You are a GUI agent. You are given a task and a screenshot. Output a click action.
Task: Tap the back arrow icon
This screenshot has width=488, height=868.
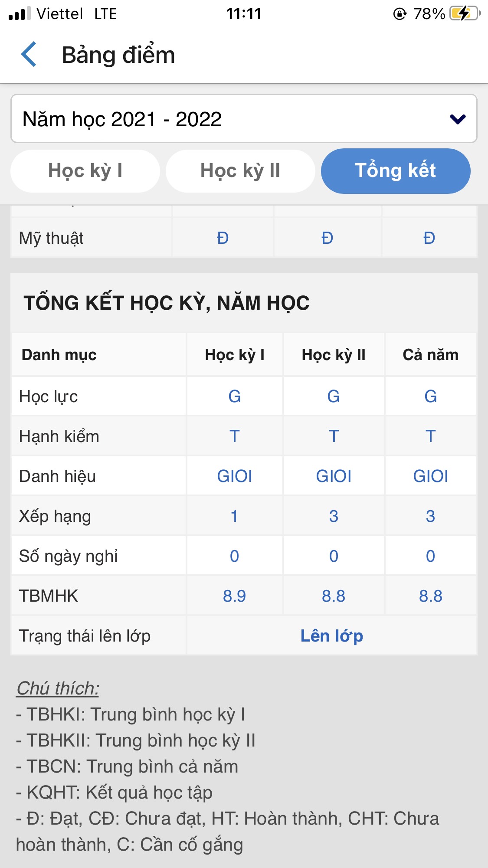tap(29, 55)
